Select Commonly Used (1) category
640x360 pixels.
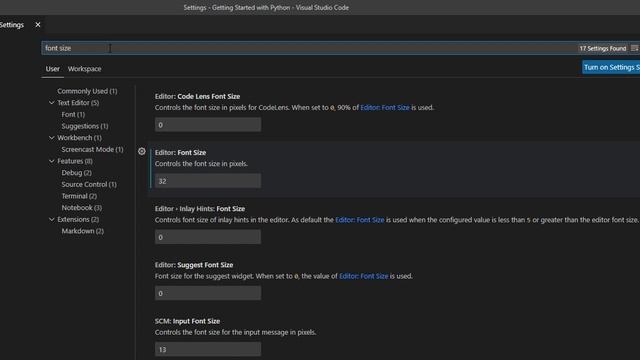point(87,91)
